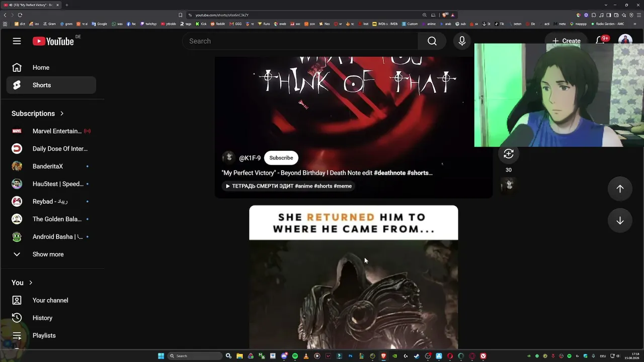644x362 pixels.
Task: Open the ТЕТРАДЬ СМЕРТИ ЭДИТ suggested link
Action: pyautogui.click(x=289, y=186)
